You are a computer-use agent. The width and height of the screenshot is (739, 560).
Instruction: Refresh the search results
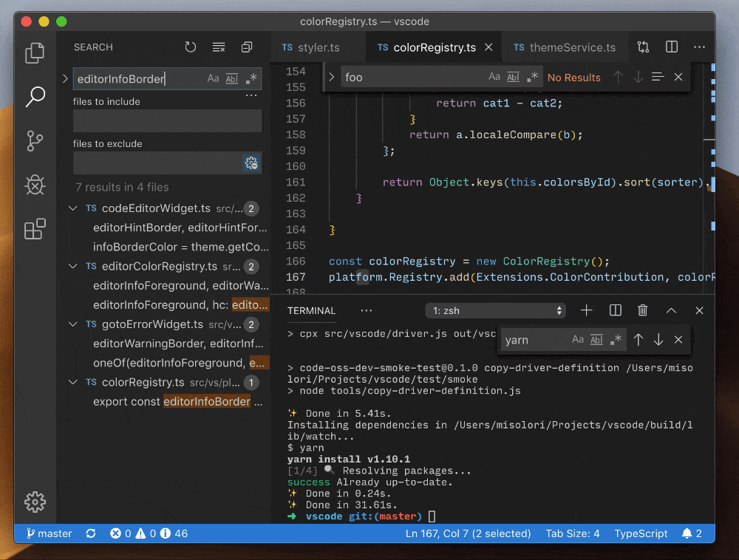click(x=190, y=47)
